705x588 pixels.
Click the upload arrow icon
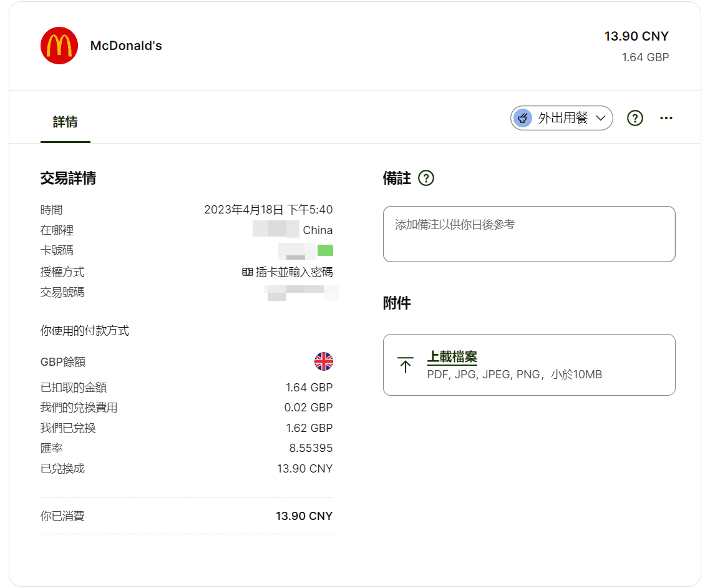coord(405,365)
